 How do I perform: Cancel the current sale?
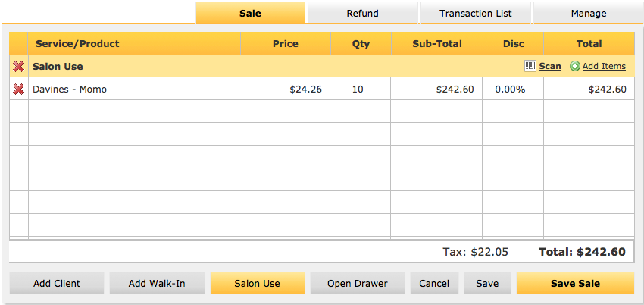[434, 283]
